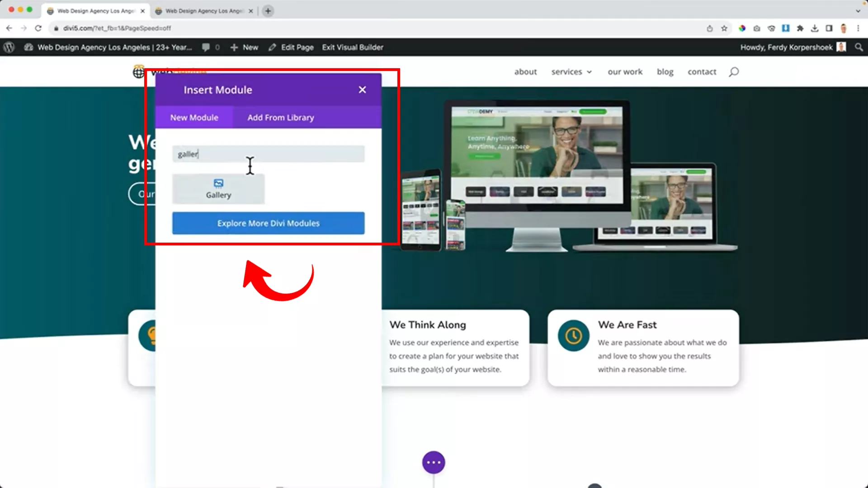This screenshot has width=868, height=488.
Task: Click the WordPress logo in admin bar
Action: click(x=9, y=47)
